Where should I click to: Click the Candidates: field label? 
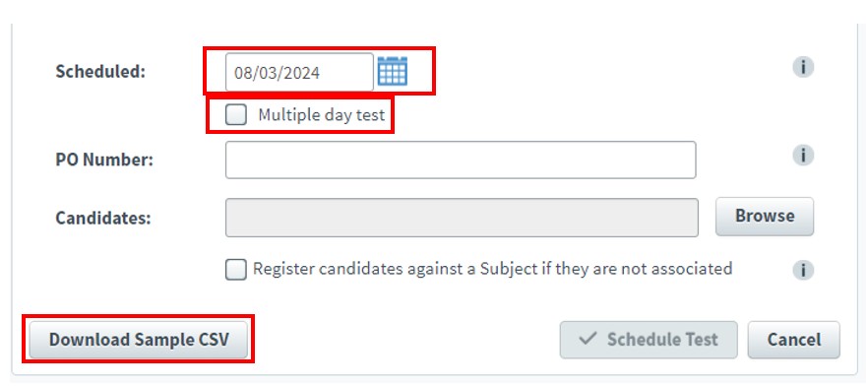103,219
